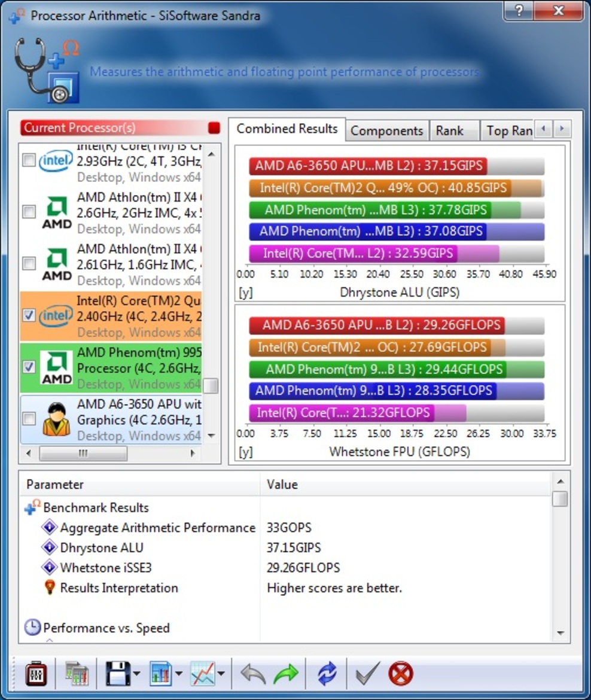
Task: Click the blue AMD Phenom 37.08GIPS bar
Action: 368,232
